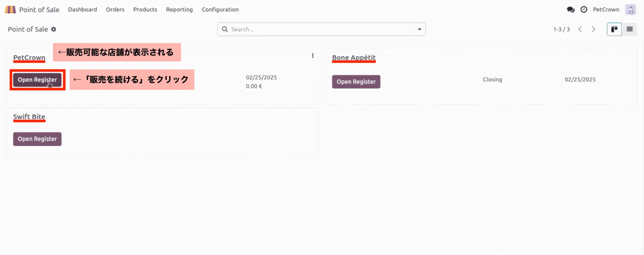Open the activities clock icon

click(584, 9)
